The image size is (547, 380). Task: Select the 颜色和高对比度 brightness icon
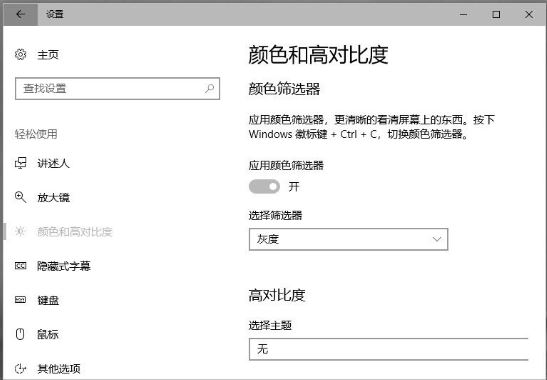[x=20, y=231]
